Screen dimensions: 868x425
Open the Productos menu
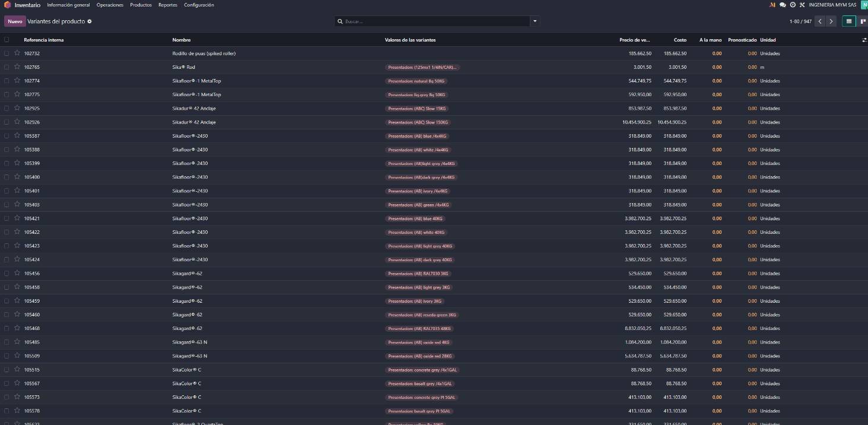[141, 5]
